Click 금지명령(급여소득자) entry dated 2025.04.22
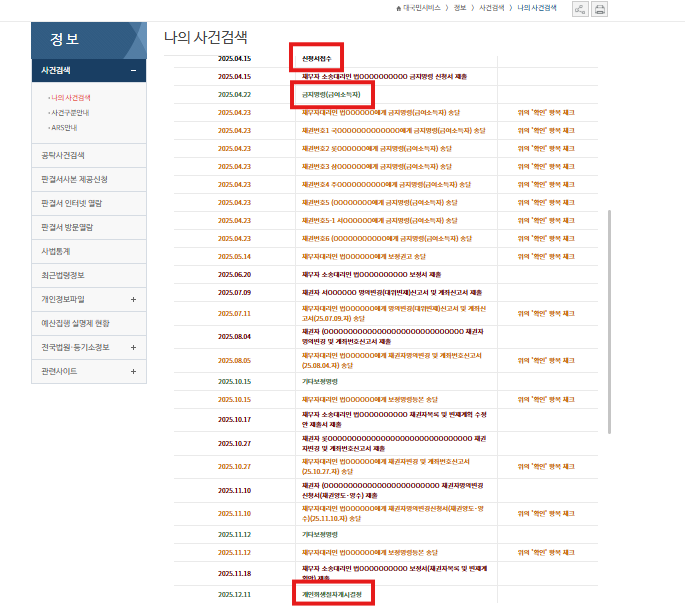 point(331,95)
